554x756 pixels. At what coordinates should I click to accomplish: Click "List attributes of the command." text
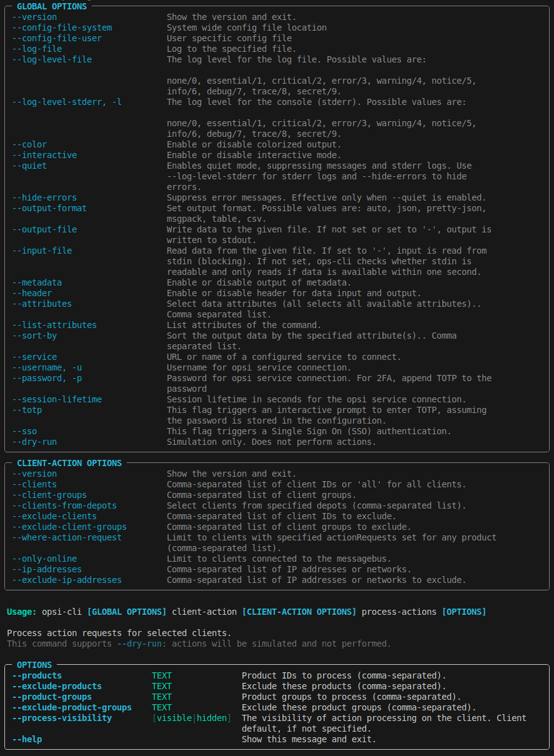pyautogui.click(x=244, y=325)
